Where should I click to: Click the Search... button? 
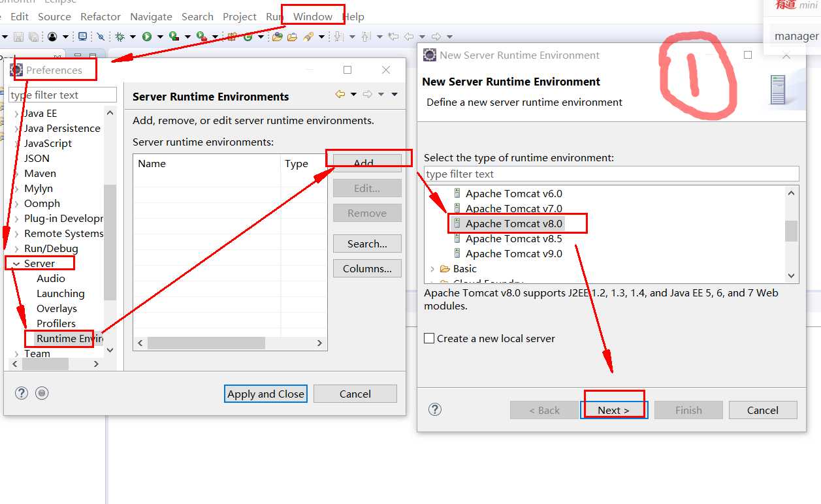[367, 244]
